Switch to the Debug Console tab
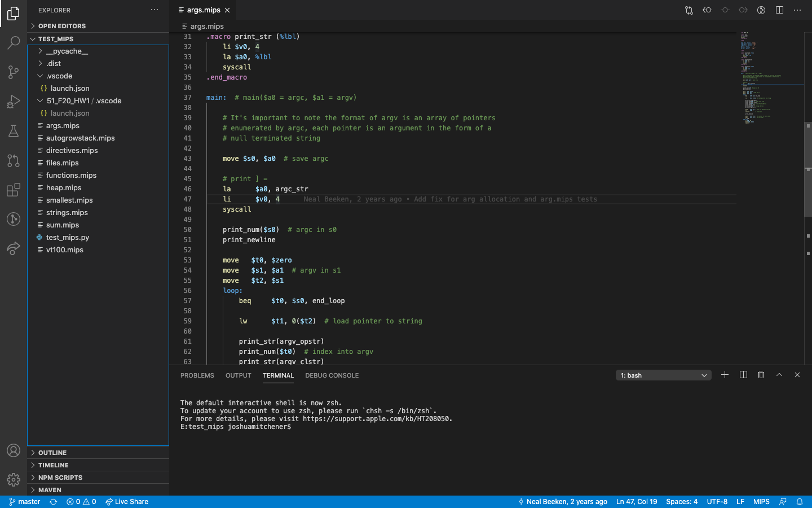Screen dimensions: 812x508 332,375
